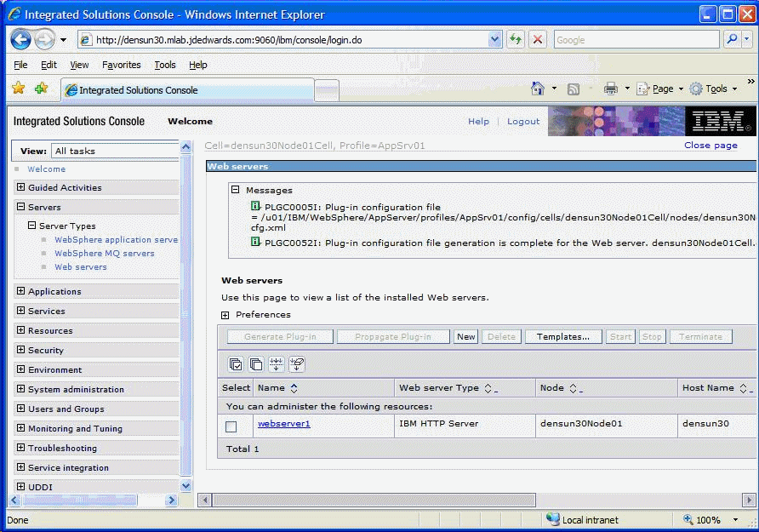Image resolution: width=759 pixels, height=532 pixels.
Task: Open the webserver1 link
Action: (x=283, y=424)
